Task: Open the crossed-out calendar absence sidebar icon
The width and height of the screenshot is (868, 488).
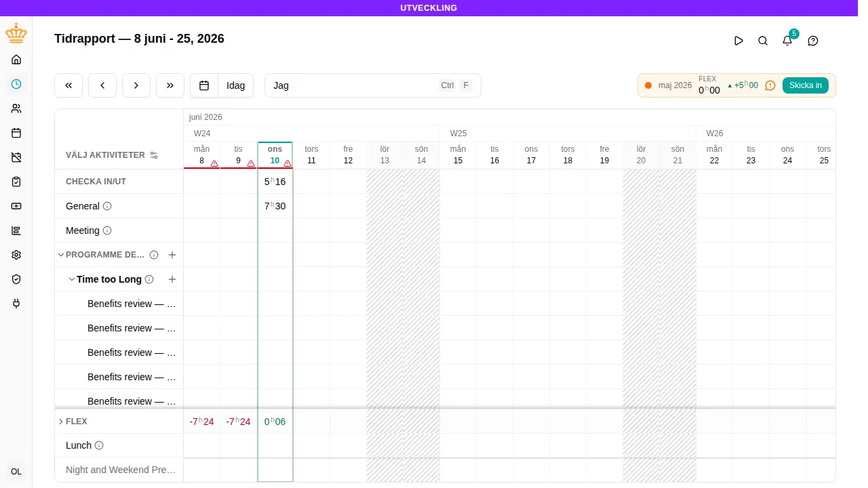Action: tap(16, 157)
